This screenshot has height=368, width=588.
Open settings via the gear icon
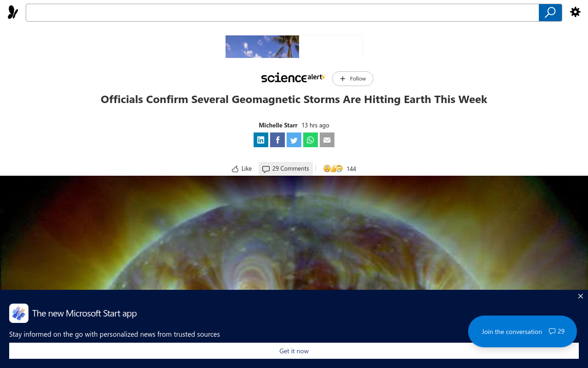click(x=575, y=12)
